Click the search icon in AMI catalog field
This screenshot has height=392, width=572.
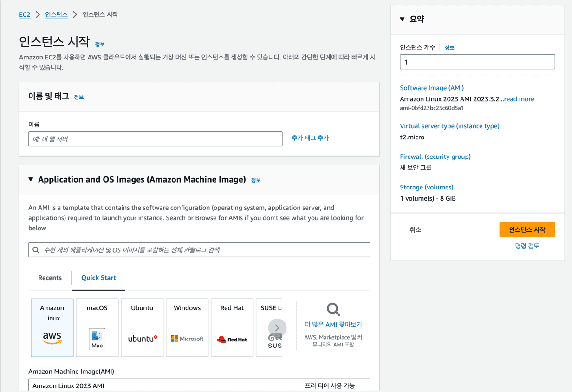pos(36,250)
